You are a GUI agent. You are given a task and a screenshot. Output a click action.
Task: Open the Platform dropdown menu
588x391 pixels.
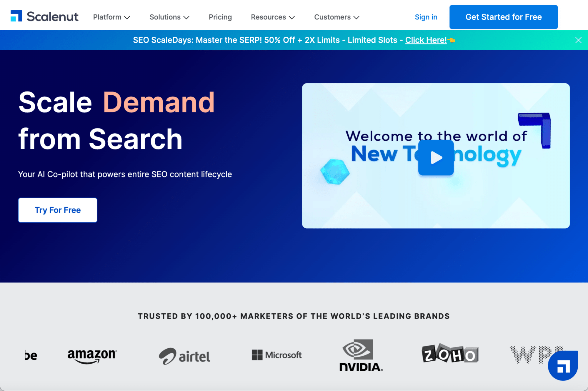tap(111, 17)
